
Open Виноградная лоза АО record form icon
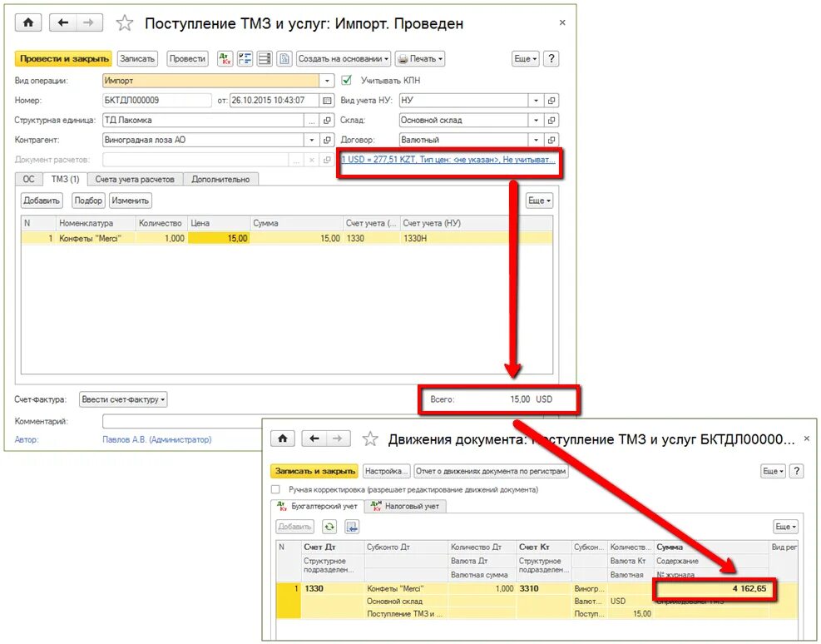click(x=327, y=140)
